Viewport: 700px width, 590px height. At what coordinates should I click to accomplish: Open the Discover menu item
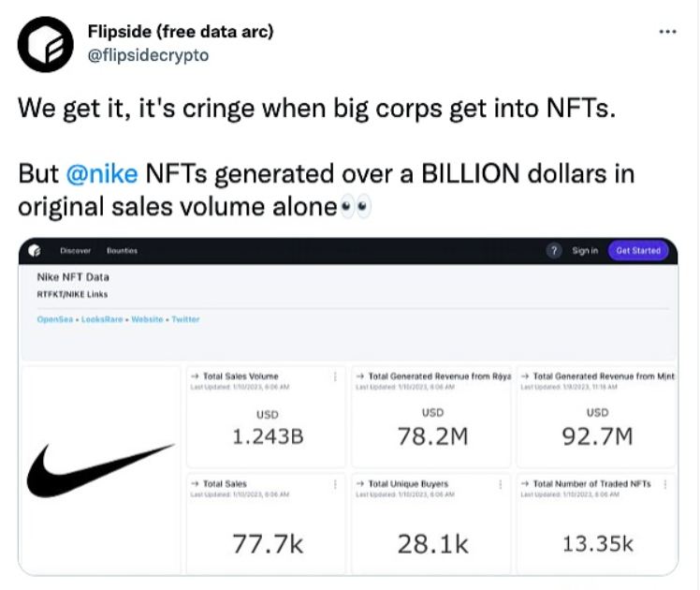[74, 250]
